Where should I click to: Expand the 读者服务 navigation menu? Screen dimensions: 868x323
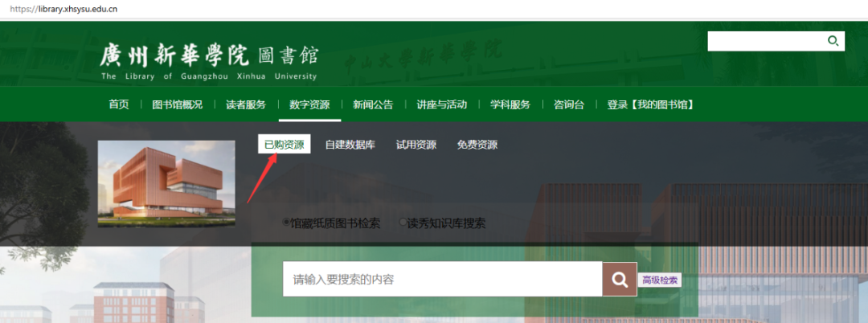point(246,104)
